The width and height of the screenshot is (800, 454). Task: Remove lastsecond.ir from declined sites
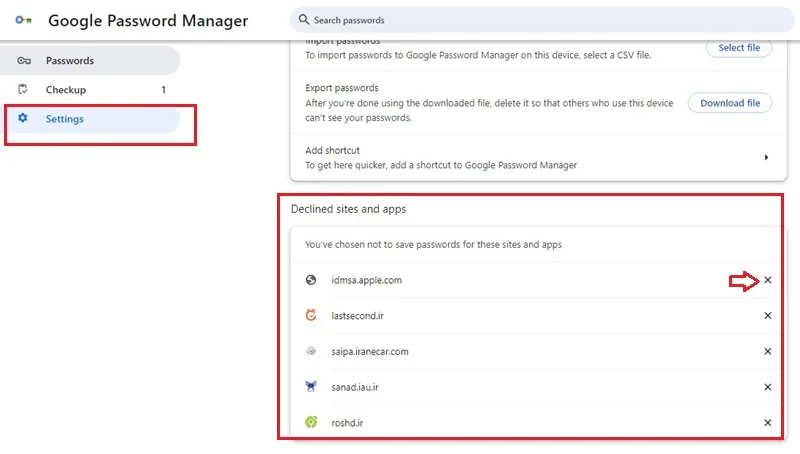pos(767,316)
